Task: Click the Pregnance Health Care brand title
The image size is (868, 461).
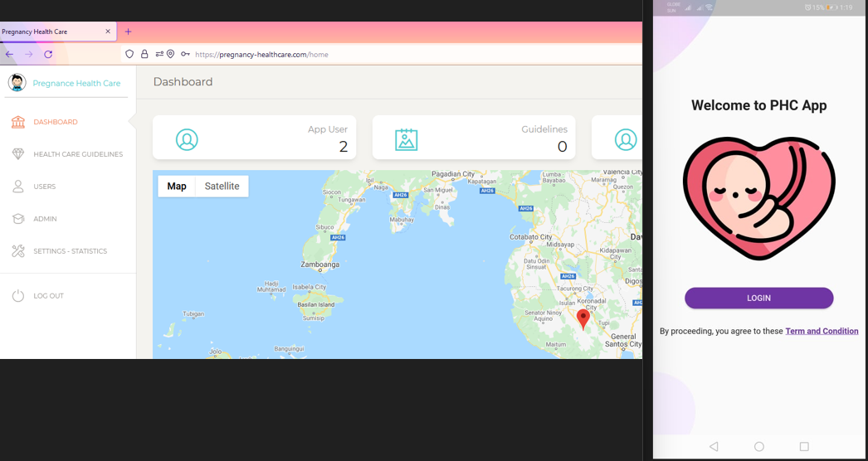Action: coord(76,83)
